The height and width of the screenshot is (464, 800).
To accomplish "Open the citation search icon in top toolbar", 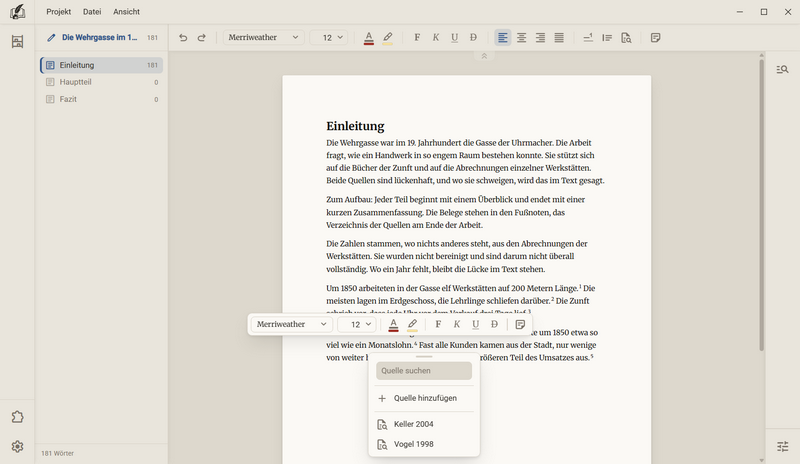I will 626,37.
